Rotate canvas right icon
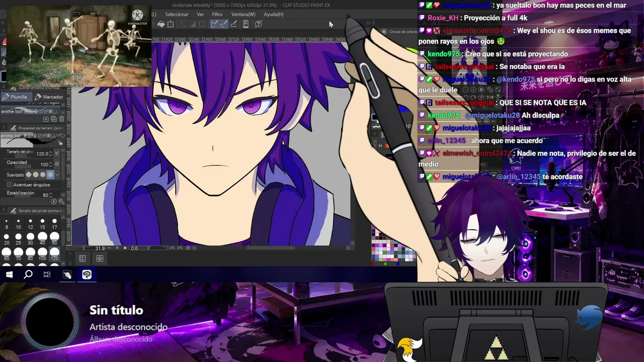 coord(180,248)
